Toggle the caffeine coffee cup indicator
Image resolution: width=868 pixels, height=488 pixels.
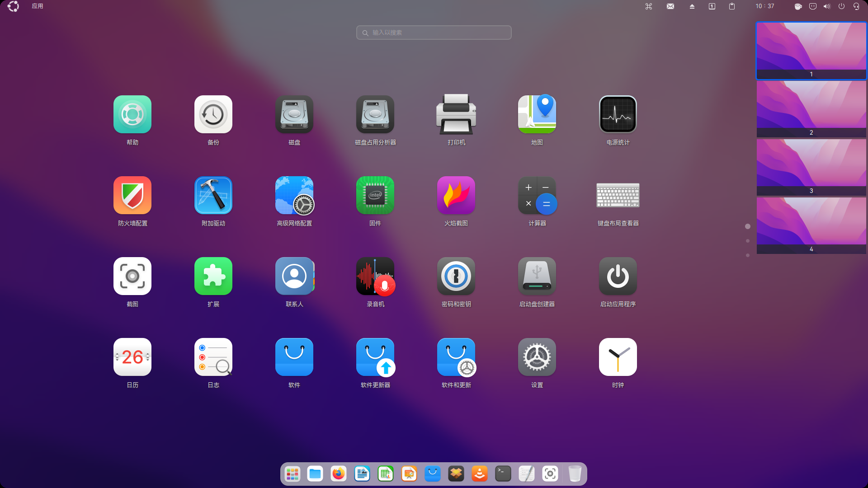pos(798,6)
